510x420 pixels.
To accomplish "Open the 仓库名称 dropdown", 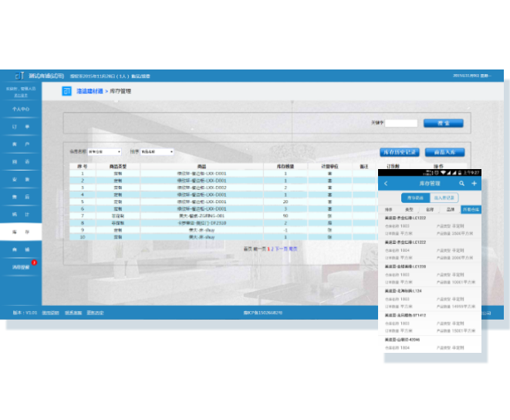I will 104,152.
